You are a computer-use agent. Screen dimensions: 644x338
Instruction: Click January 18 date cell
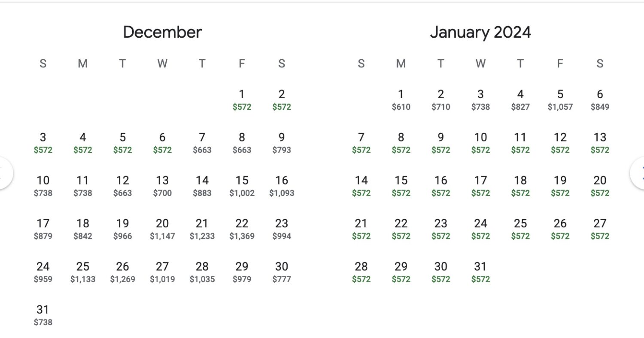pos(520,186)
